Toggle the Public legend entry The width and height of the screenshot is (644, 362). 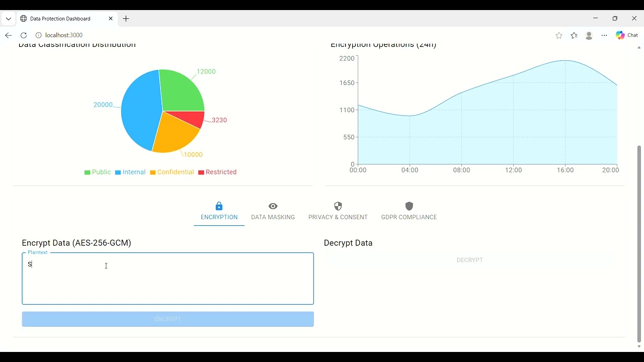point(98,172)
